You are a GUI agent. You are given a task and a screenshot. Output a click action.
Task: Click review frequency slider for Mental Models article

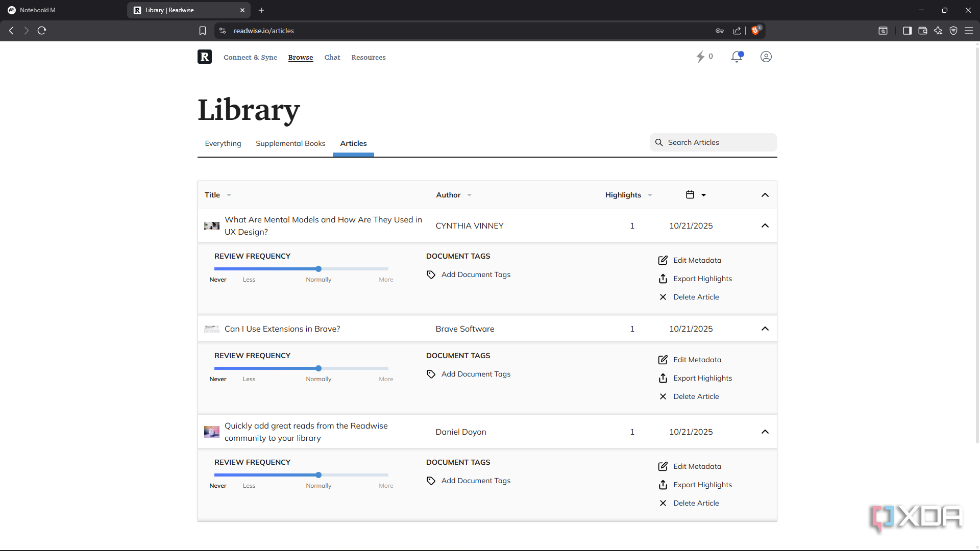[301, 269]
